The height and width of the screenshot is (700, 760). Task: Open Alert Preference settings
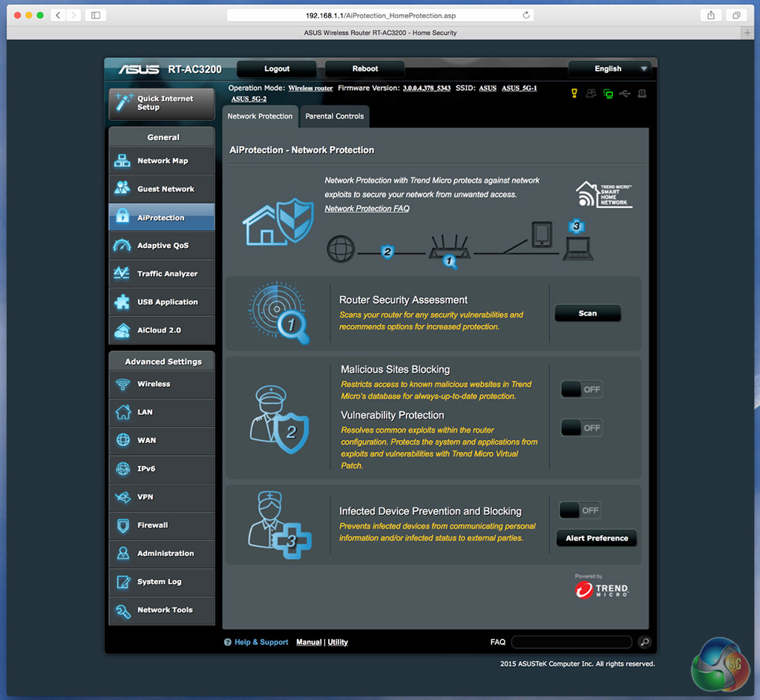[x=597, y=538]
